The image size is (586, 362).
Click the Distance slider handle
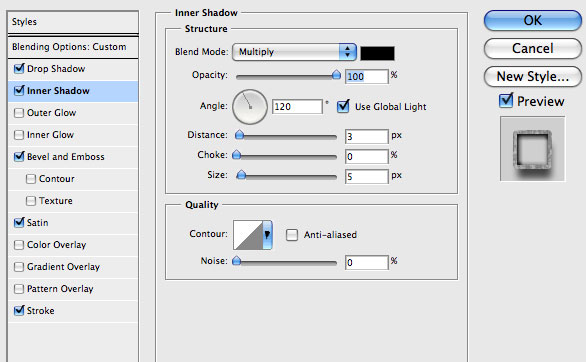[x=239, y=134]
